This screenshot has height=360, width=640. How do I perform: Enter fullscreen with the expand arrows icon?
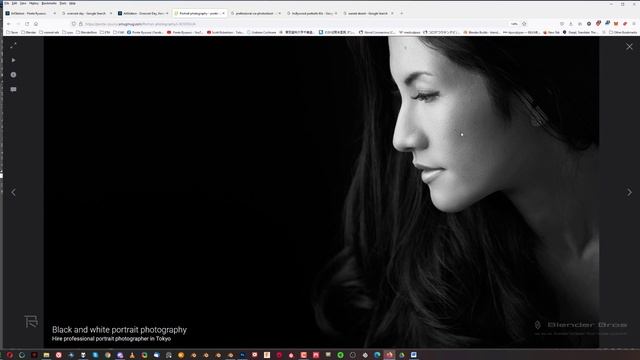[x=13, y=45]
